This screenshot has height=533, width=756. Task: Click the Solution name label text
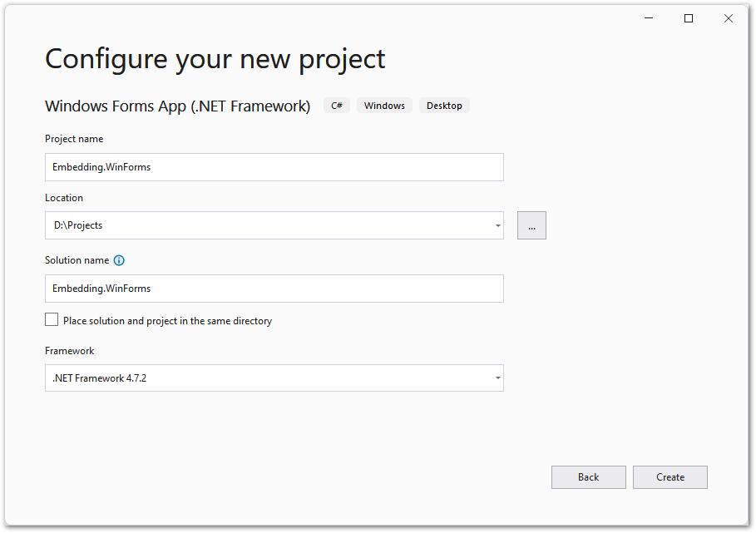point(77,260)
